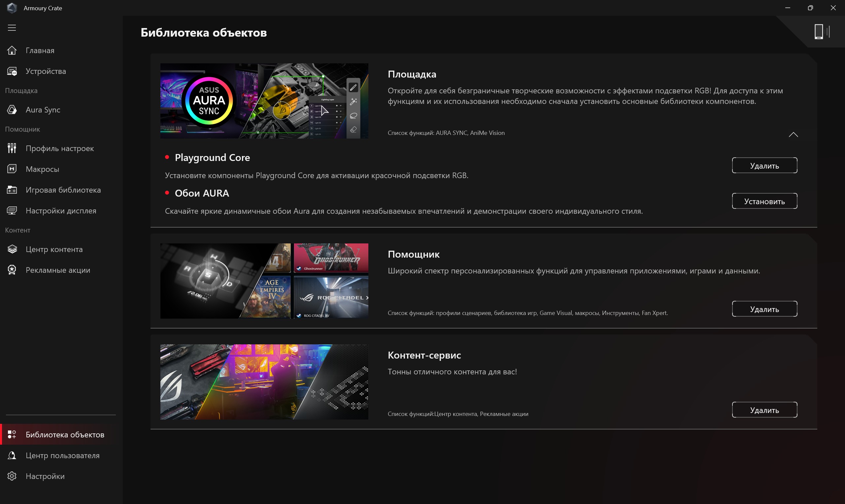Click the Devices icon in sidebar

click(12, 71)
